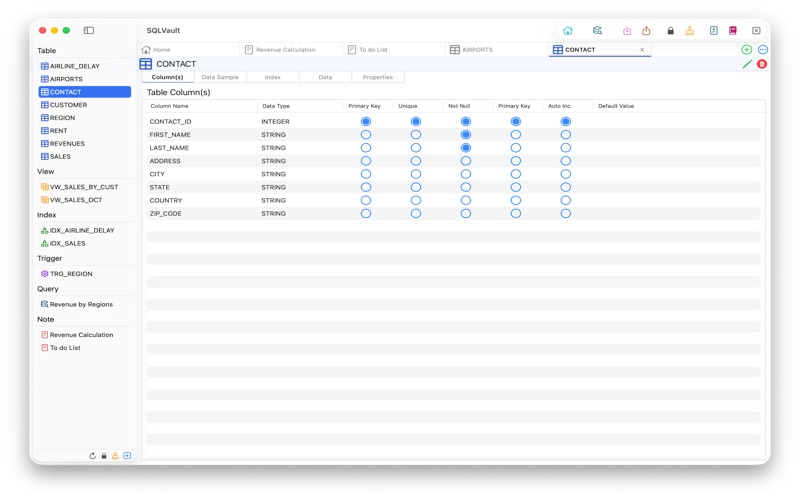
Task: Click the pink import icon in toolbar
Action: (x=627, y=31)
